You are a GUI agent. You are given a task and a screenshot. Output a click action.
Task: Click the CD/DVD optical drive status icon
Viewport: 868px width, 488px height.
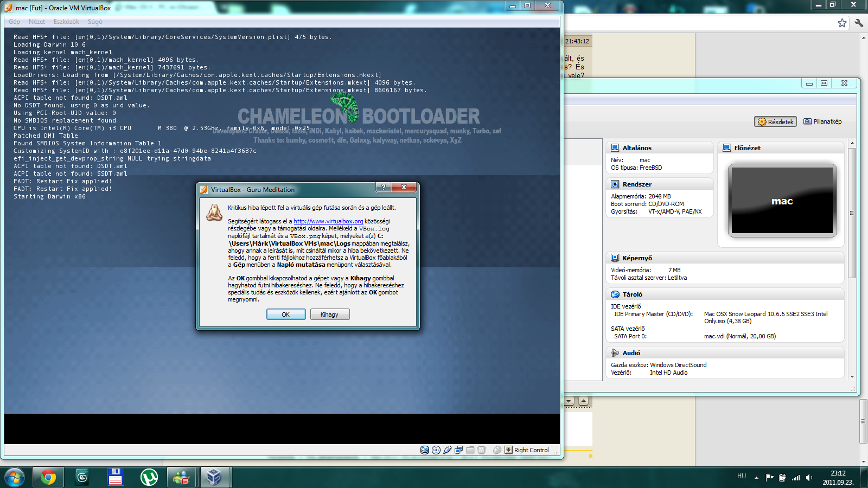pyautogui.click(x=436, y=450)
